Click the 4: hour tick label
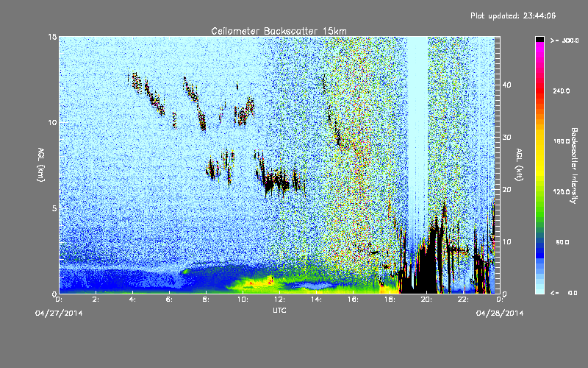588x368 pixels. [x=132, y=300]
